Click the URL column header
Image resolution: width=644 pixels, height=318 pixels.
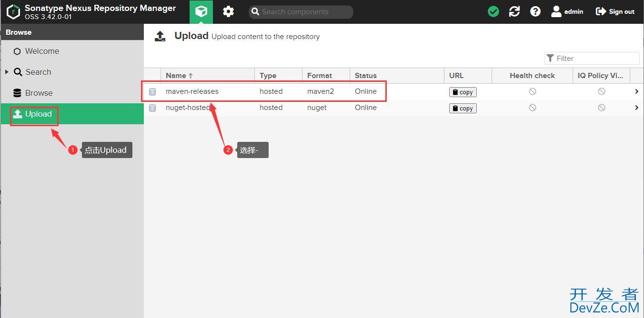468,75
